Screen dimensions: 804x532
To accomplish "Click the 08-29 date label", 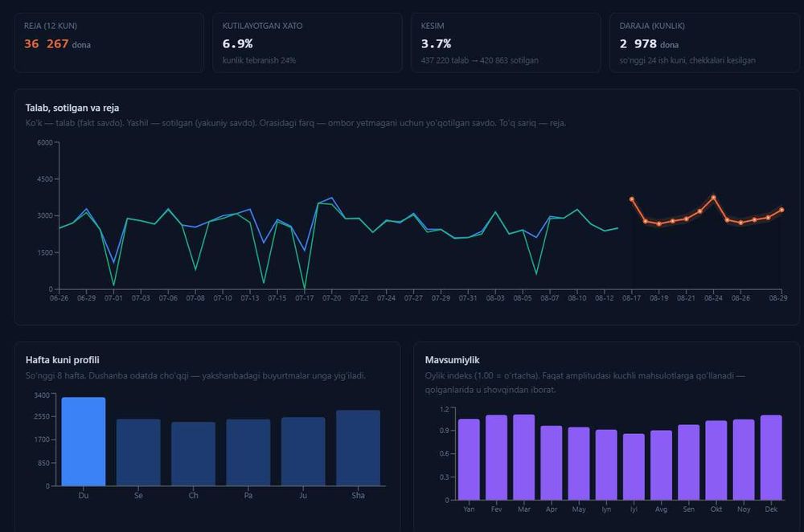I will (777, 298).
